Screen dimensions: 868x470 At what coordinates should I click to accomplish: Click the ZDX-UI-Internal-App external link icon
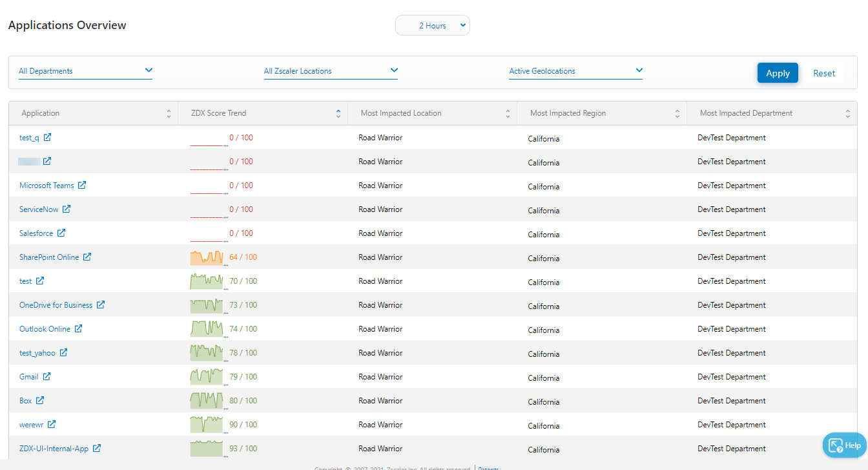pyautogui.click(x=97, y=449)
